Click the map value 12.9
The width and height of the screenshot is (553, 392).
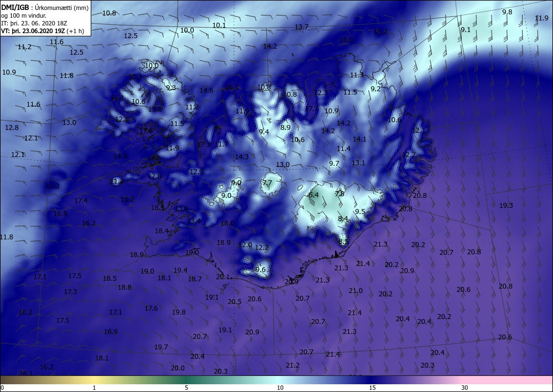pyautogui.click(x=196, y=172)
